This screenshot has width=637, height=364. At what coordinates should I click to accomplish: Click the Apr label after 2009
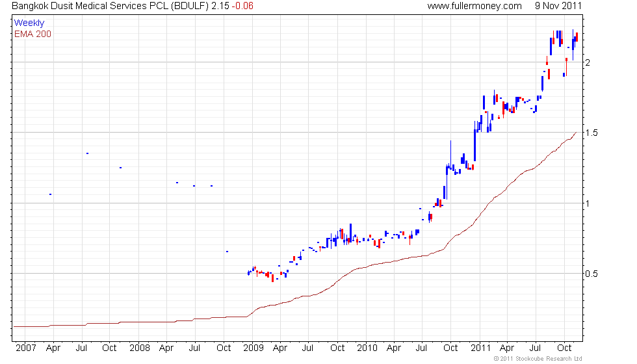280,348
